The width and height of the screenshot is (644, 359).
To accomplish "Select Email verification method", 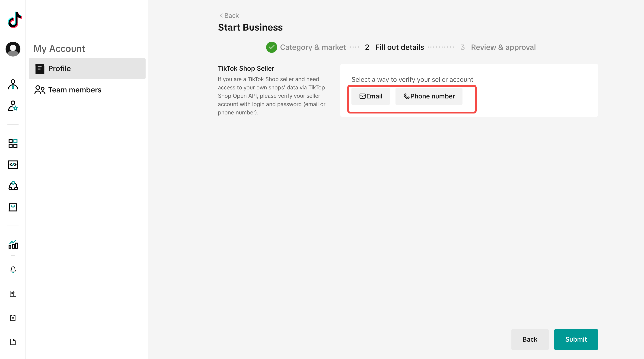I will pyautogui.click(x=370, y=96).
